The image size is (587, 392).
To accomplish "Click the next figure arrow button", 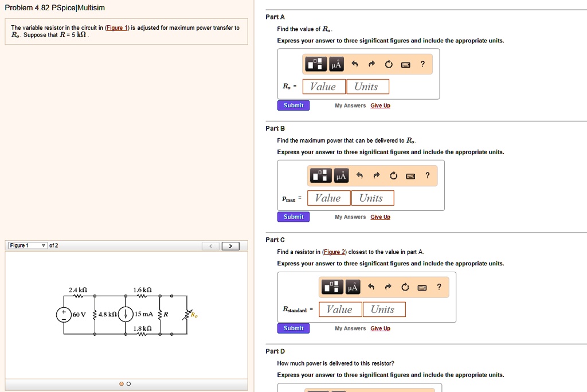I will [x=230, y=245].
